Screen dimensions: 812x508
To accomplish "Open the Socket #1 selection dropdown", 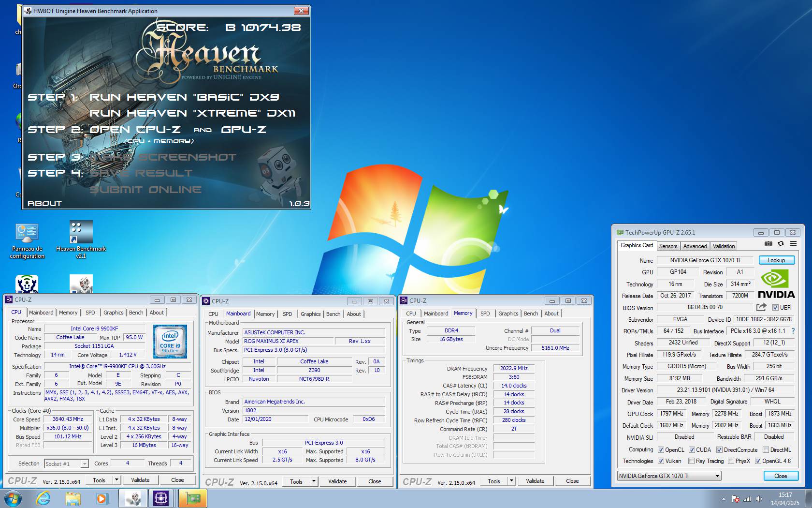I will click(66, 463).
